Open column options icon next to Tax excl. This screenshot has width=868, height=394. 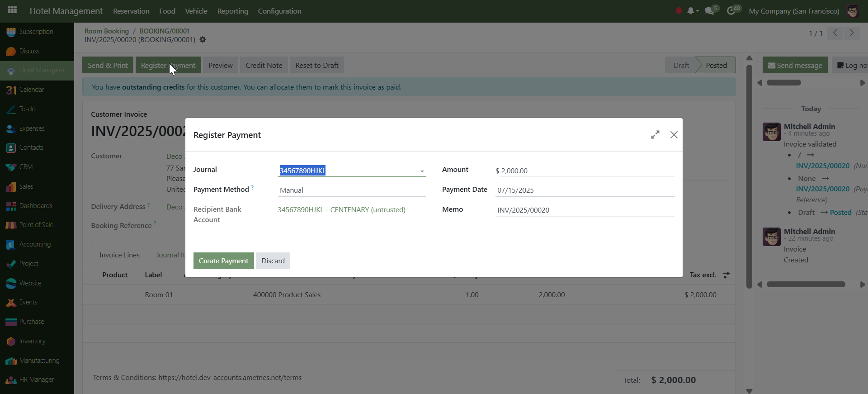[x=726, y=275]
